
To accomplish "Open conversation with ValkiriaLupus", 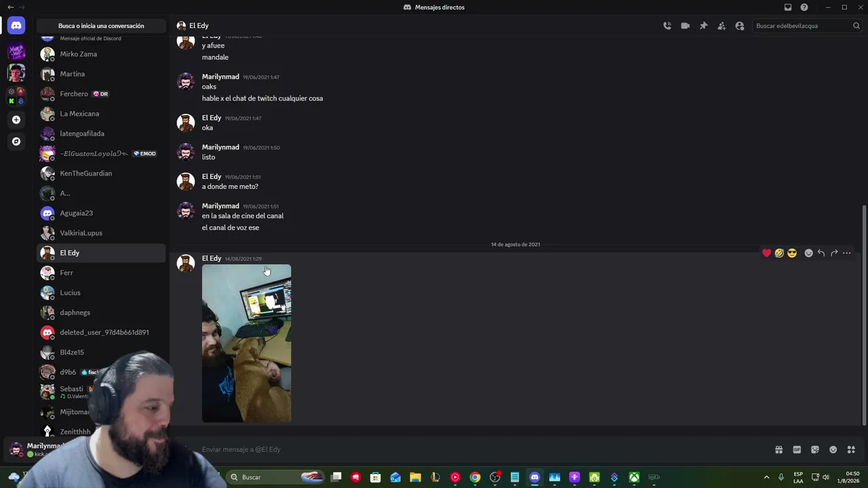I will pos(101,233).
